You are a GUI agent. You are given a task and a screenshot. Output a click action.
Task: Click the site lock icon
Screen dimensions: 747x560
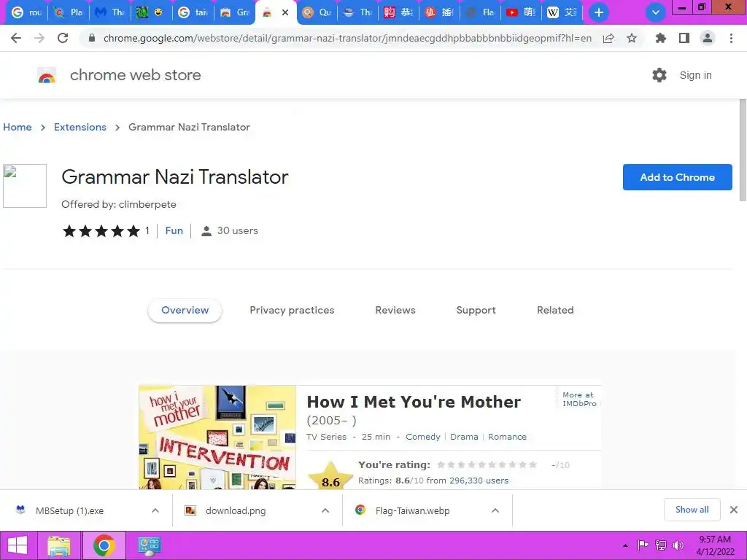tap(92, 38)
